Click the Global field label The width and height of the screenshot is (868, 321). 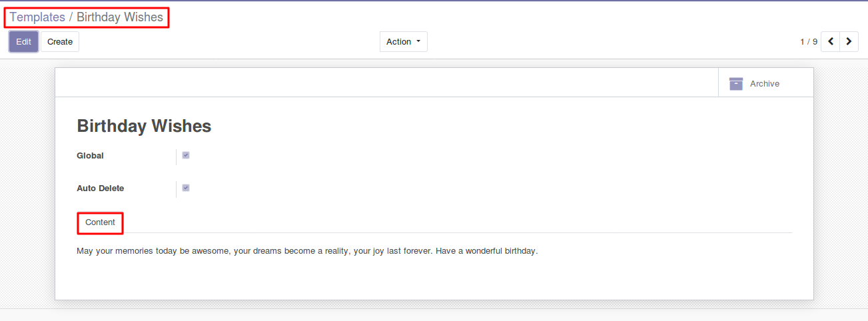click(x=90, y=155)
